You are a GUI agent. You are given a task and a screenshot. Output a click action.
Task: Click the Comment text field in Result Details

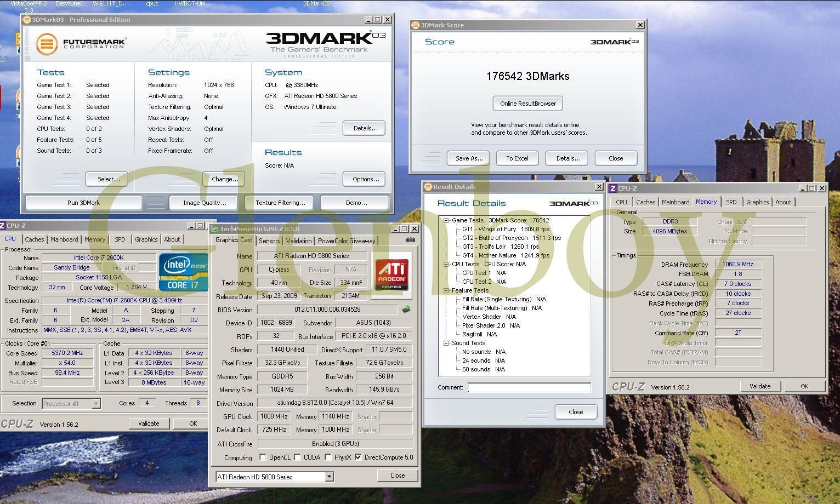[x=529, y=387]
